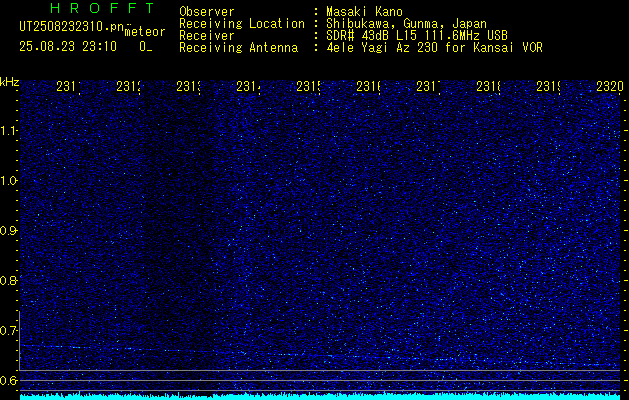Click the 2316 time marker
This screenshot has width=629, height=400.
(368, 86)
